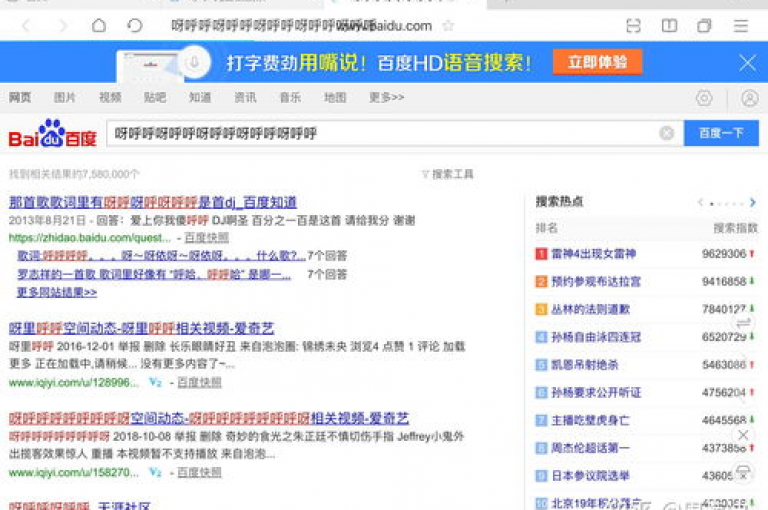
Task: Open hot topic 周杰伦超话第一
Action: [x=591, y=448]
